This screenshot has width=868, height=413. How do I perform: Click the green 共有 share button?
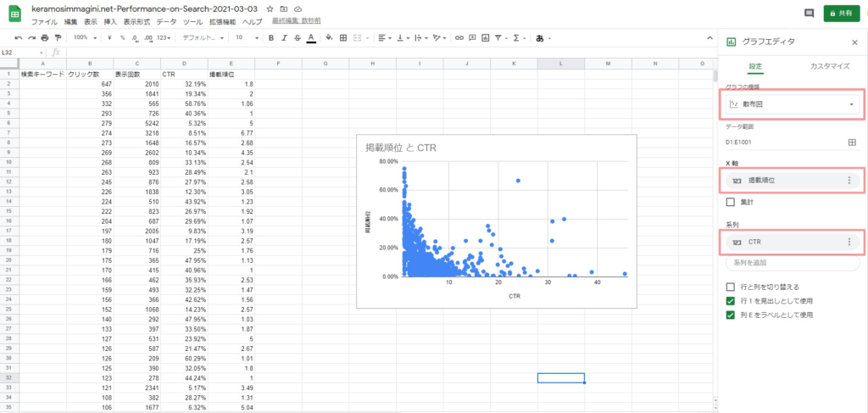(x=841, y=14)
